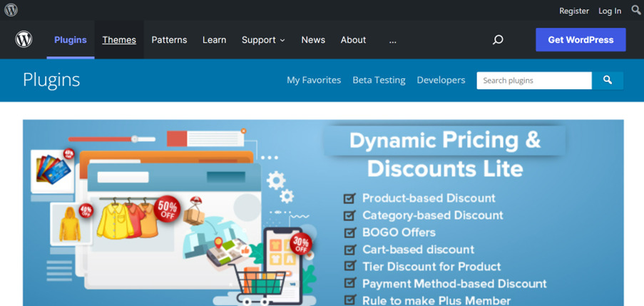Click the Get WordPress button
This screenshot has width=644, height=306.
click(x=581, y=40)
